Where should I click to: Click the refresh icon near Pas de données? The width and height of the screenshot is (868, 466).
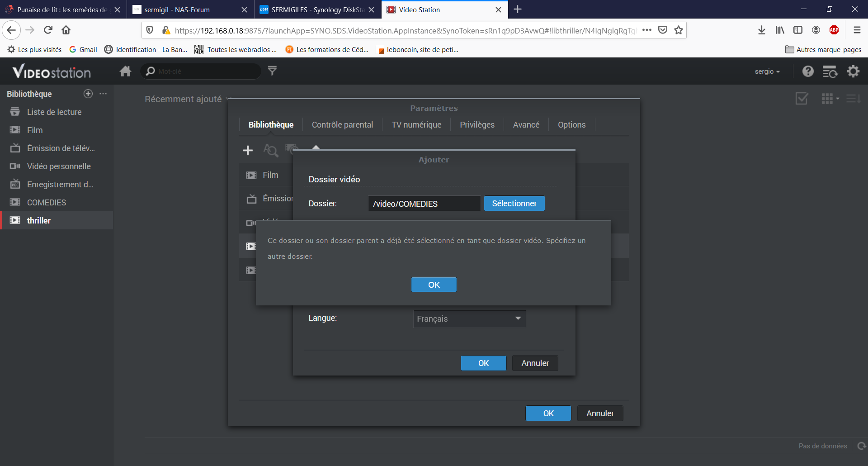tap(862, 446)
